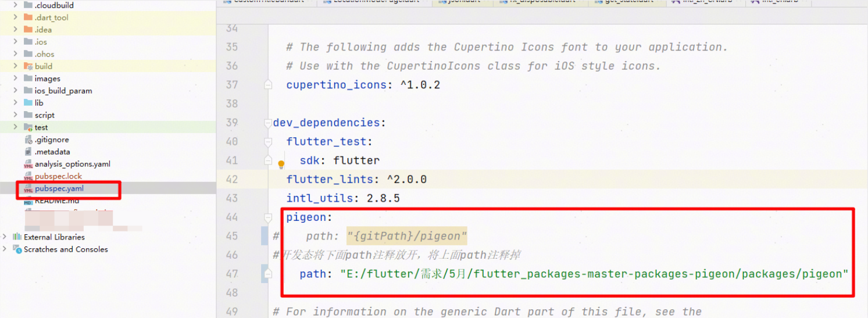Click the .idea folder icon
Viewport: 868px width, 318px height.
[28, 30]
